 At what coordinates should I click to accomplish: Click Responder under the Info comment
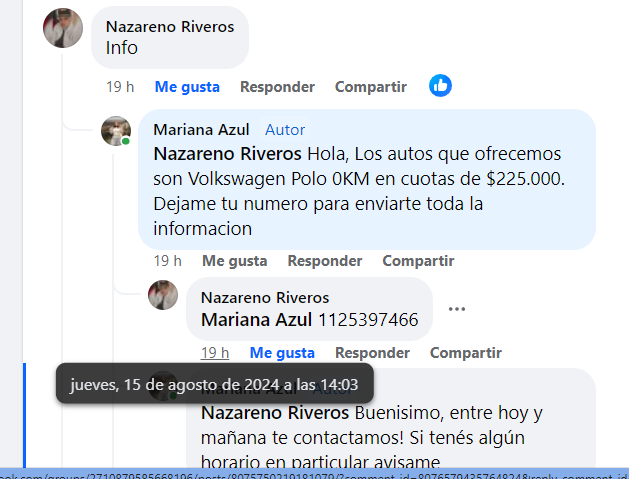coord(277,87)
